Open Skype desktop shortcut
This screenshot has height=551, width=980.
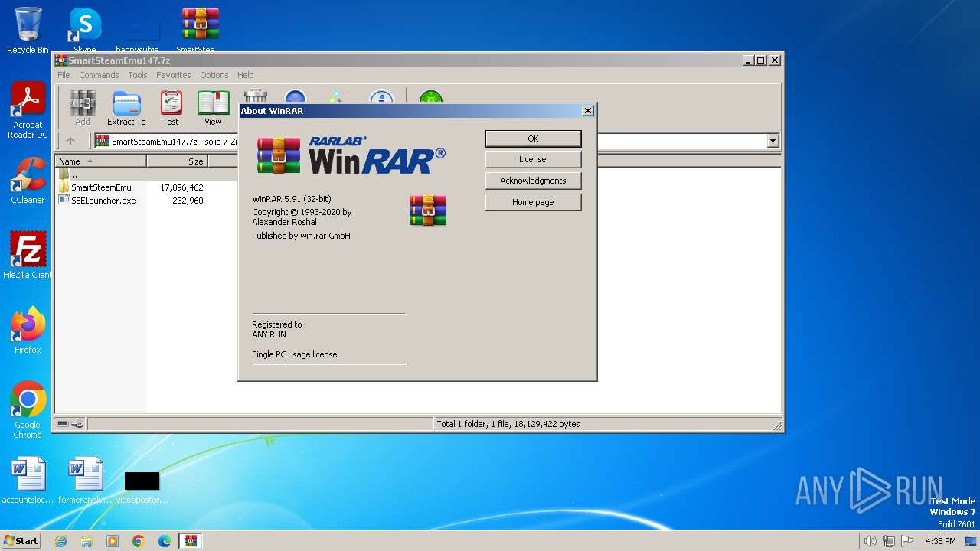coord(84,31)
